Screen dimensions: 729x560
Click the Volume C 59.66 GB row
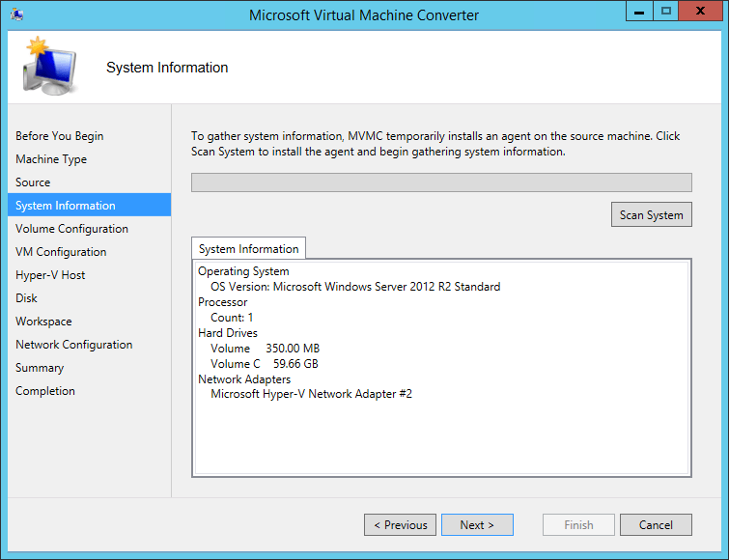coord(264,363)
